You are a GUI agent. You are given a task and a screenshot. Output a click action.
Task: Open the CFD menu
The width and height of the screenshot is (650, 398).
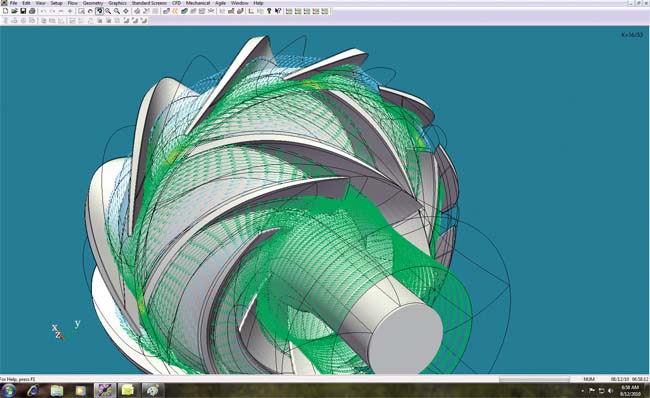[176, 3]
